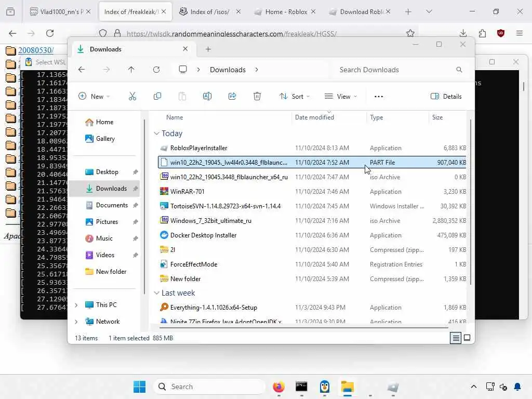
Task: Click the uBlock Origin shield icon
Action: pyautogui.click(x=501, y=33)
